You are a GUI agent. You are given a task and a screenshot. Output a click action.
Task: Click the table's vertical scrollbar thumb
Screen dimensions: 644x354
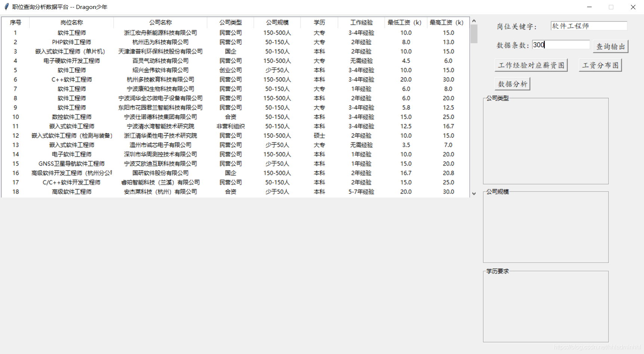tap(474, 34)
